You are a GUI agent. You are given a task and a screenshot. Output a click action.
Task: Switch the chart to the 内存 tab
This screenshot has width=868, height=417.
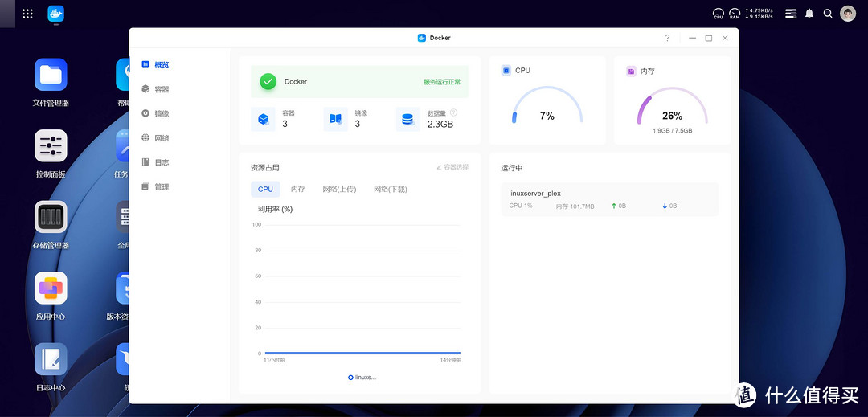(297, 189)
